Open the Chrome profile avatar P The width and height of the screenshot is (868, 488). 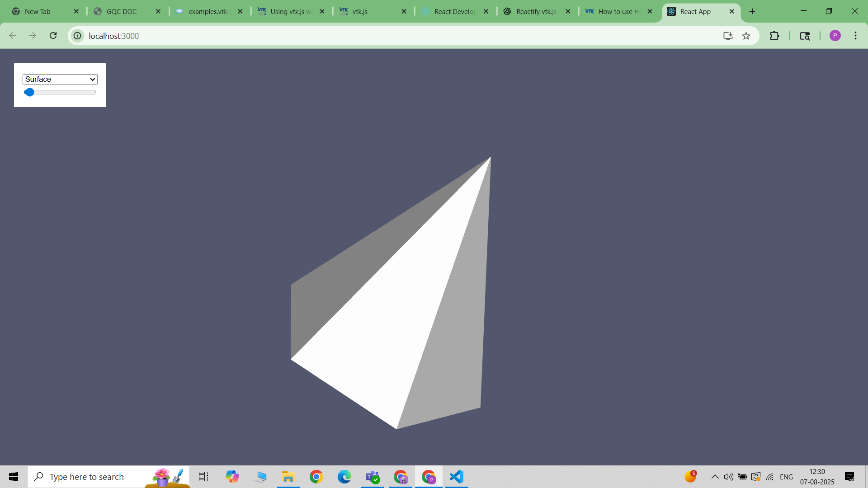point(835,36)
